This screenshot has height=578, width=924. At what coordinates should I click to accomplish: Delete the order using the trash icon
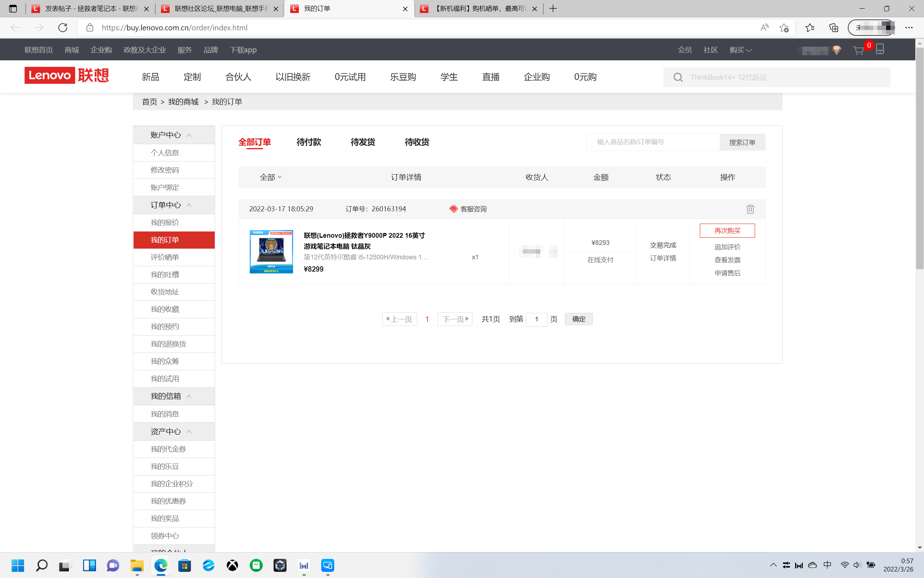tap(750, 209)
